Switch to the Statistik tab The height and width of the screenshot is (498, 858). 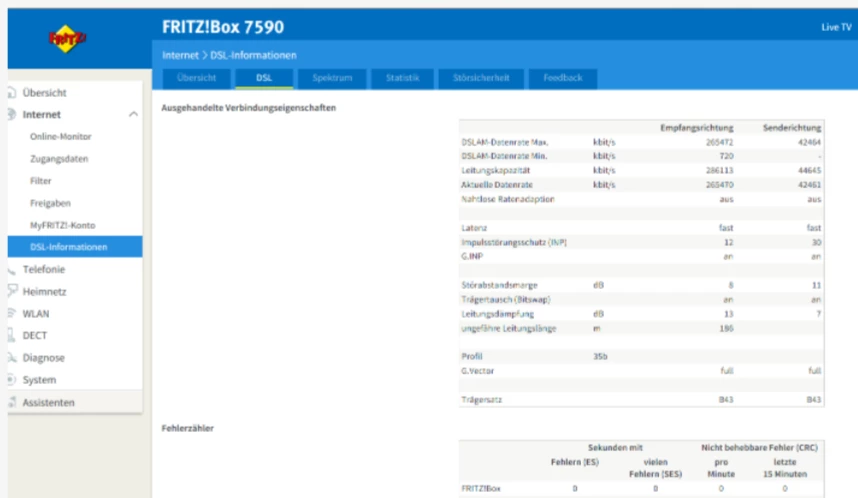pyautogui.click(x=403, y=78)
